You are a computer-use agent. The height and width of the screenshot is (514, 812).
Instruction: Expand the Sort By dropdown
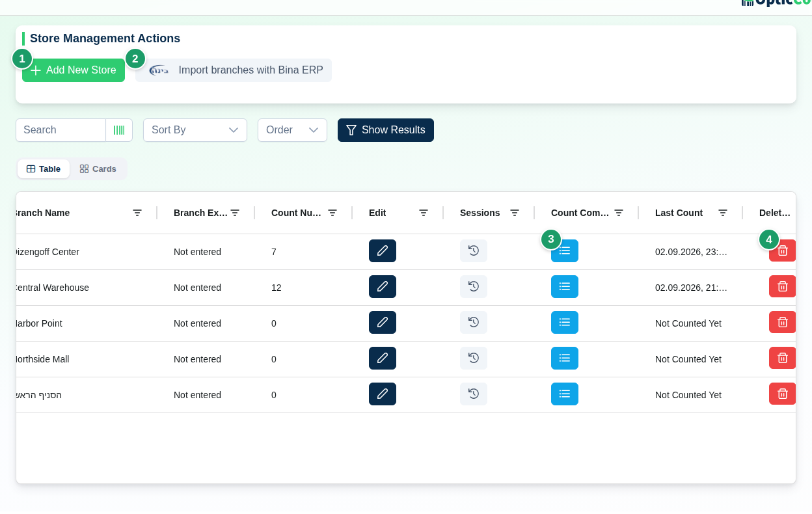195,130
